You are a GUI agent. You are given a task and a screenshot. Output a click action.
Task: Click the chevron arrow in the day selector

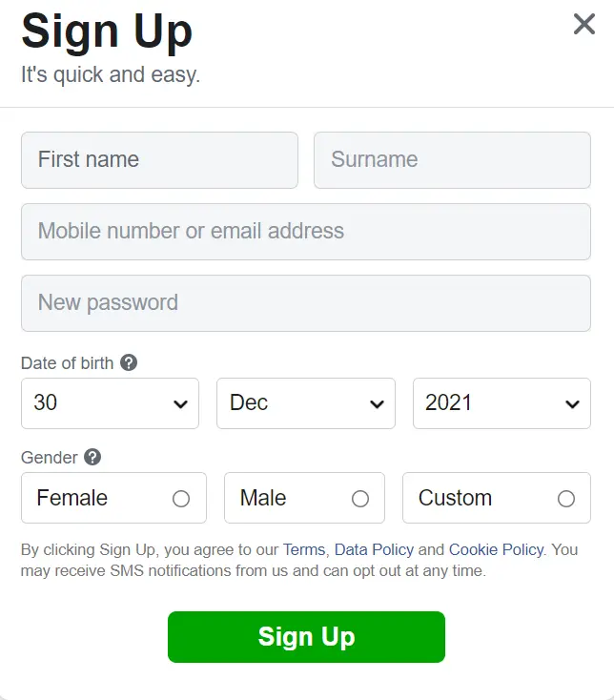(180, 404)
